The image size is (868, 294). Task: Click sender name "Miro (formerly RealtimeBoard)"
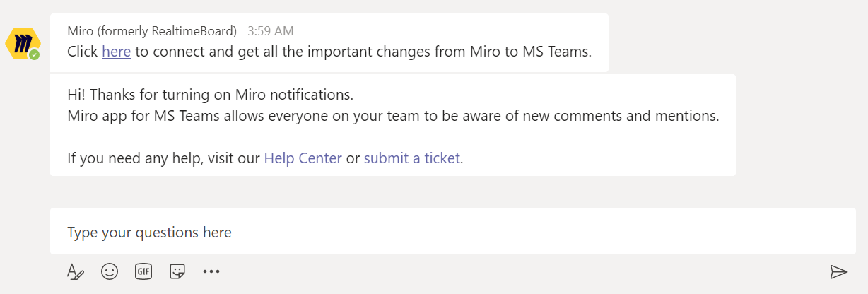152,31
